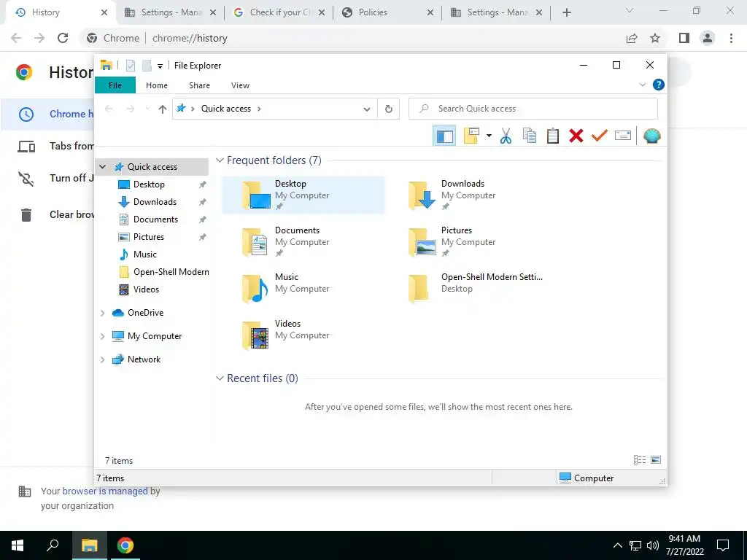
Task: Switch to the Policies Chrome tab
Action: (x=387, y=12)
